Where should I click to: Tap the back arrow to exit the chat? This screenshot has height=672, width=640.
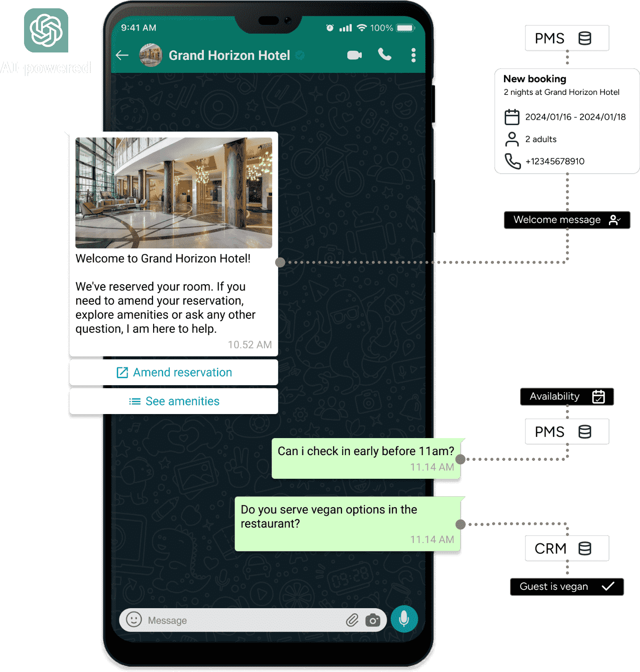(122, 55)
